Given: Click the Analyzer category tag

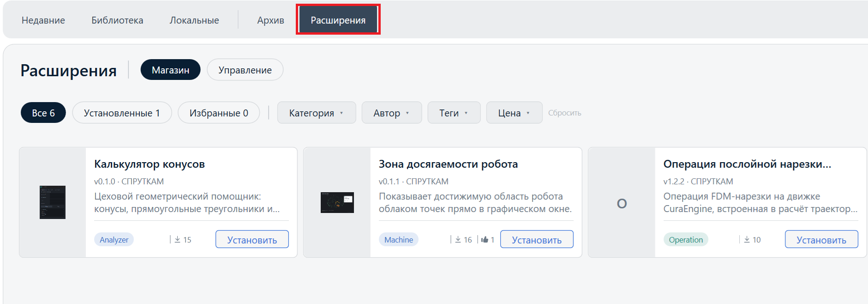Looking at the screenshot, I should (x=114, y=239).
